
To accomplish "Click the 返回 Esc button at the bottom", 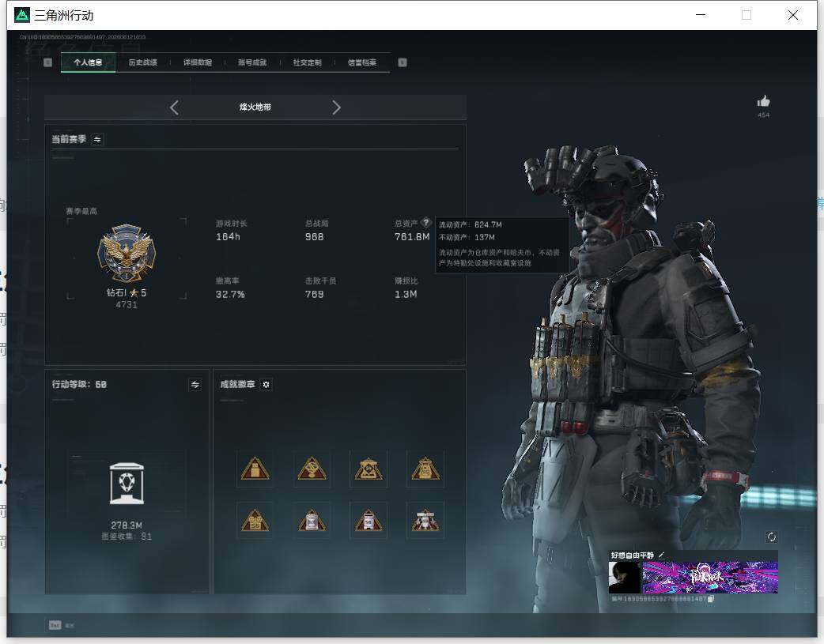I will pos(62,625).
